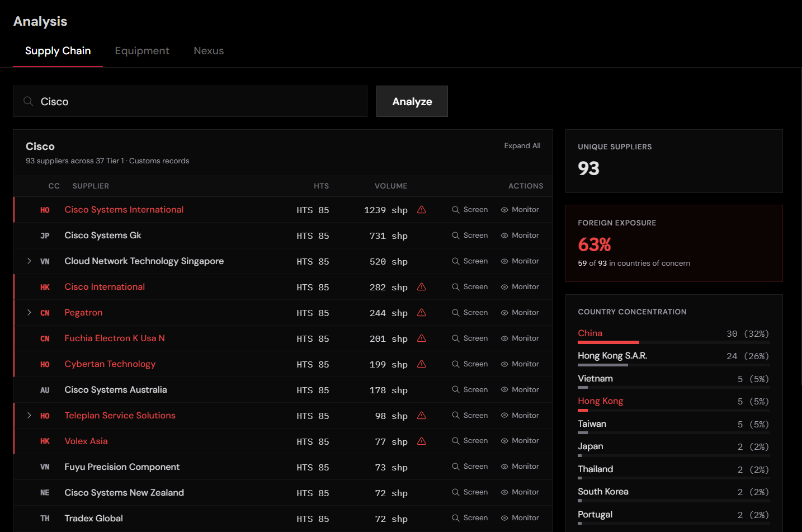Select Tradex Global supplier name
This screenshot has height=532, width=802.
tap(93, 519)
